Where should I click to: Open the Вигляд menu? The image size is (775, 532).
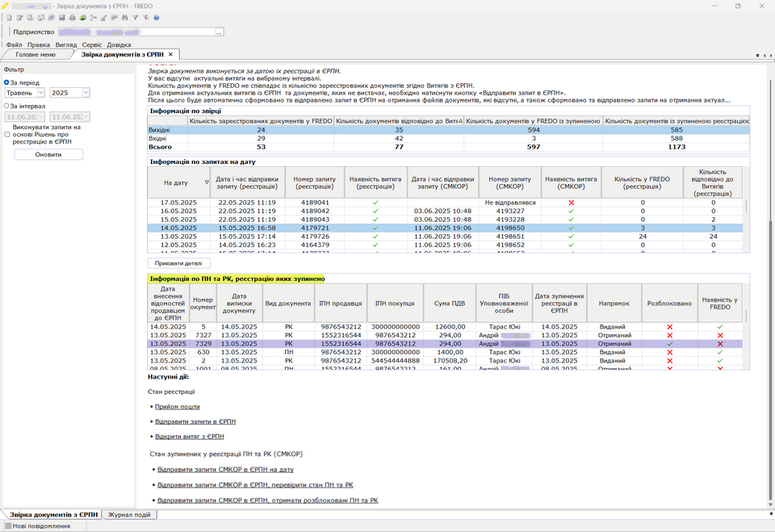point(65,44)
